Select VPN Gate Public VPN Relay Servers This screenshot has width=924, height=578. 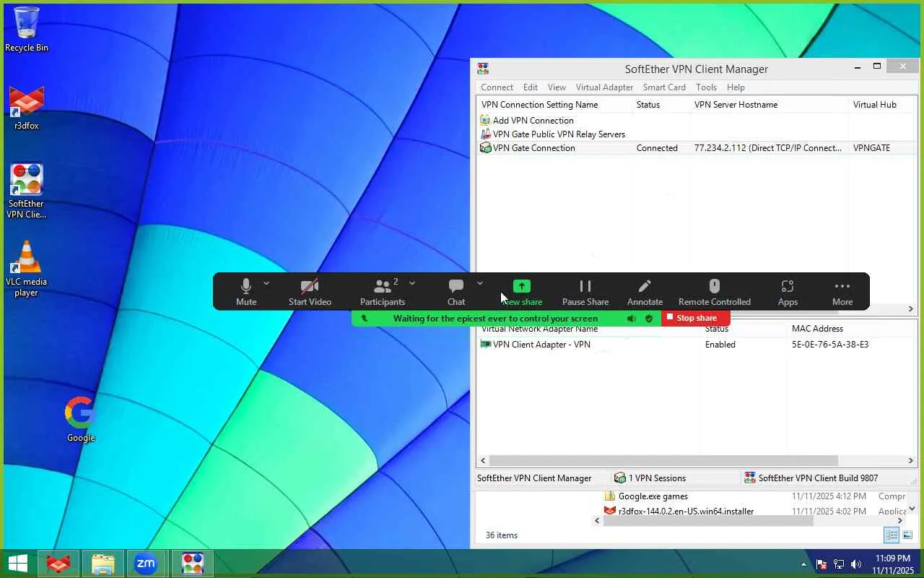click(559, 134)
